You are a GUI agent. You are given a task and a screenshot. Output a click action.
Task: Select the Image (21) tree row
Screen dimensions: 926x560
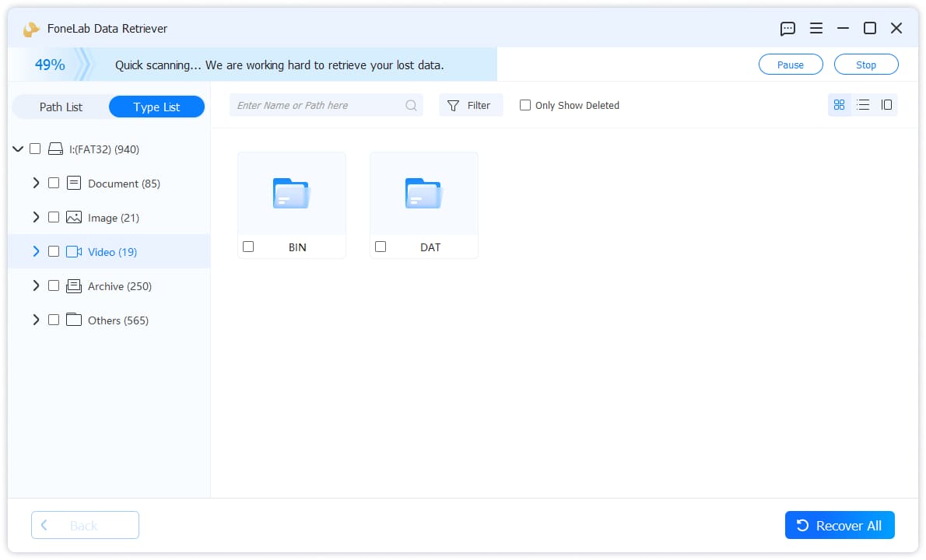tap(109, 217)
